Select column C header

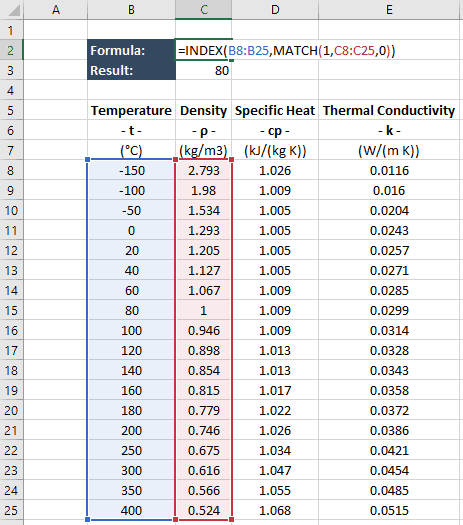(x=204, y=10)
